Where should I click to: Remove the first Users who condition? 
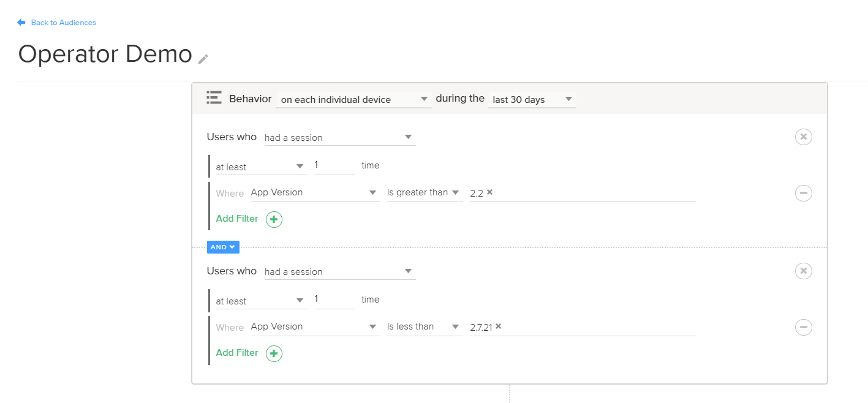click(803, 137)
